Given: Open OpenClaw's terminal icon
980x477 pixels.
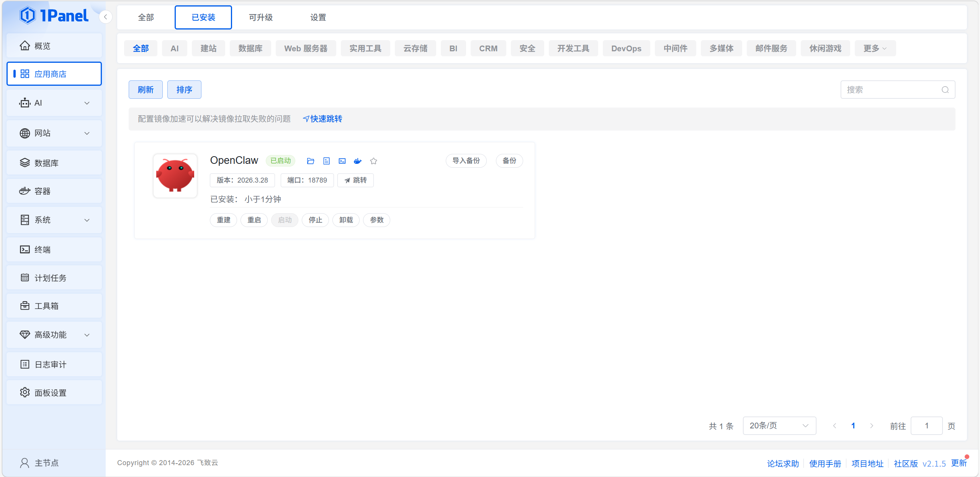Looking at the screenshot, I should 342,161.
